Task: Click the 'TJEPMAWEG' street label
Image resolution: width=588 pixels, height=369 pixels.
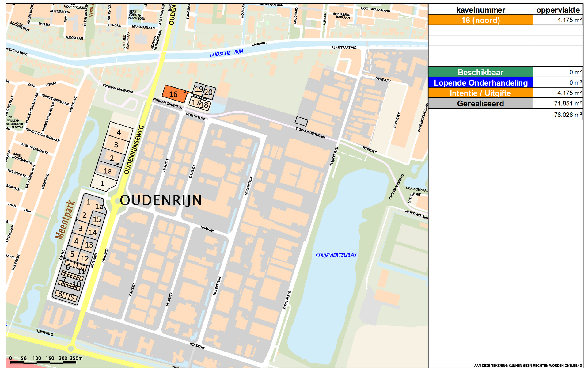Action: [x=45, y=333]
